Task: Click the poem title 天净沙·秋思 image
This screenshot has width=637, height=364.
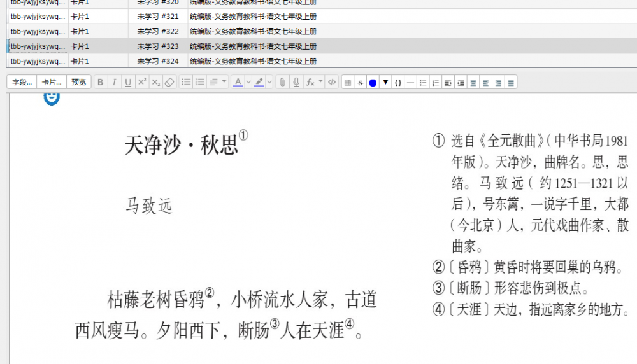Action: (x=186, y=144)
